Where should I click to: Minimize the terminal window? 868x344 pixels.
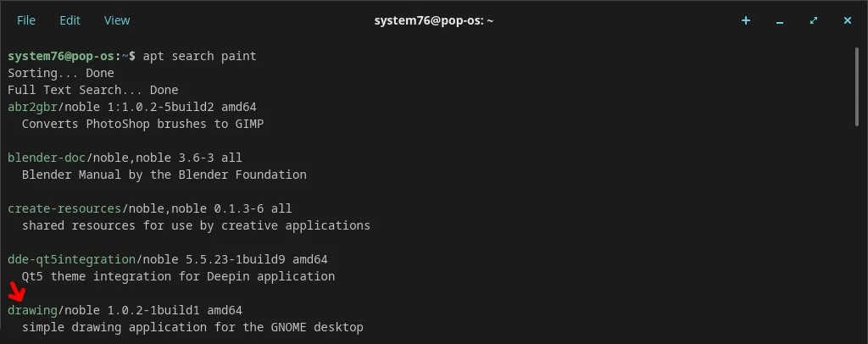click(x=780, y=20)
